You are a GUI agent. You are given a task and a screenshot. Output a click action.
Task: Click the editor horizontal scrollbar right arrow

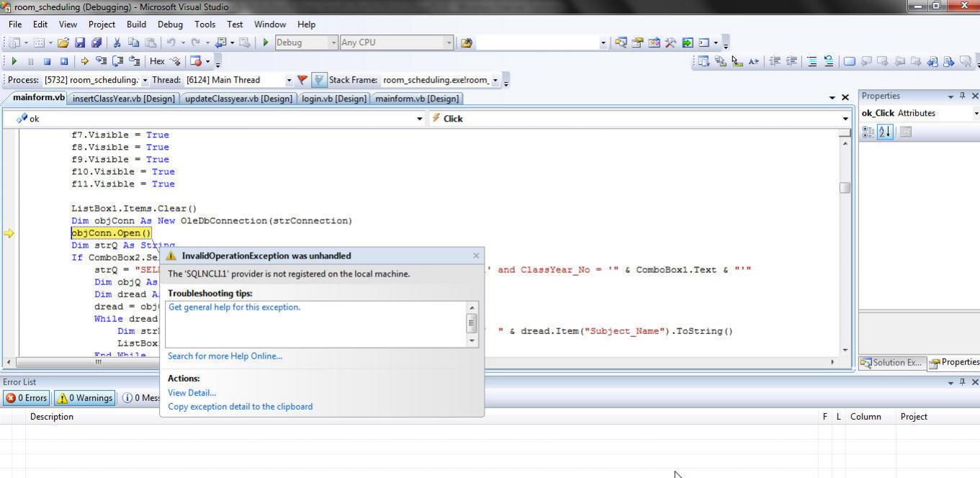(x=832, y=362)
